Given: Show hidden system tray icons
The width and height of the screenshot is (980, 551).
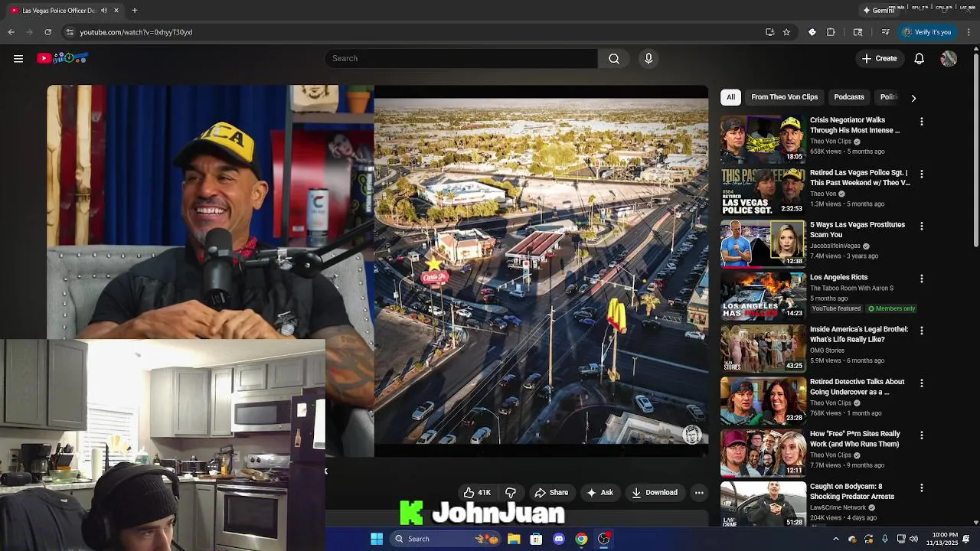Looking at the screenshot, I should pyautogui.click(x=835, y=539).
